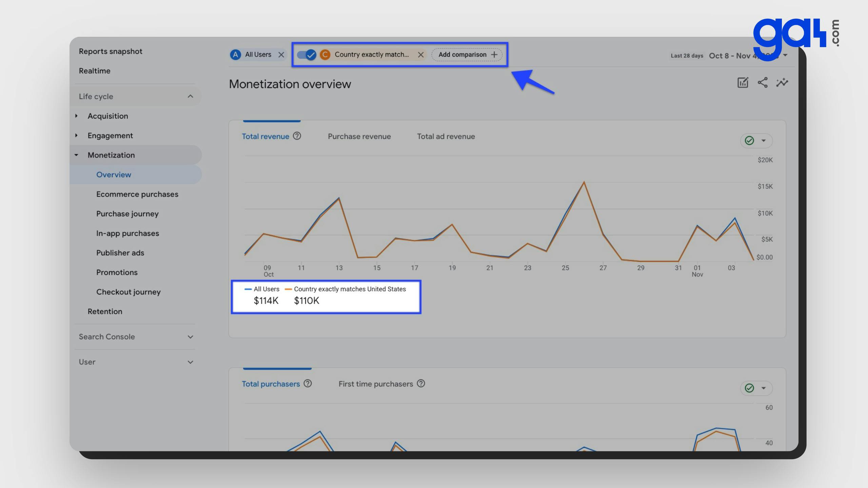868x488 pixels.
Task: Collapse the Life cycle section
Action: [x=190, y=97]
